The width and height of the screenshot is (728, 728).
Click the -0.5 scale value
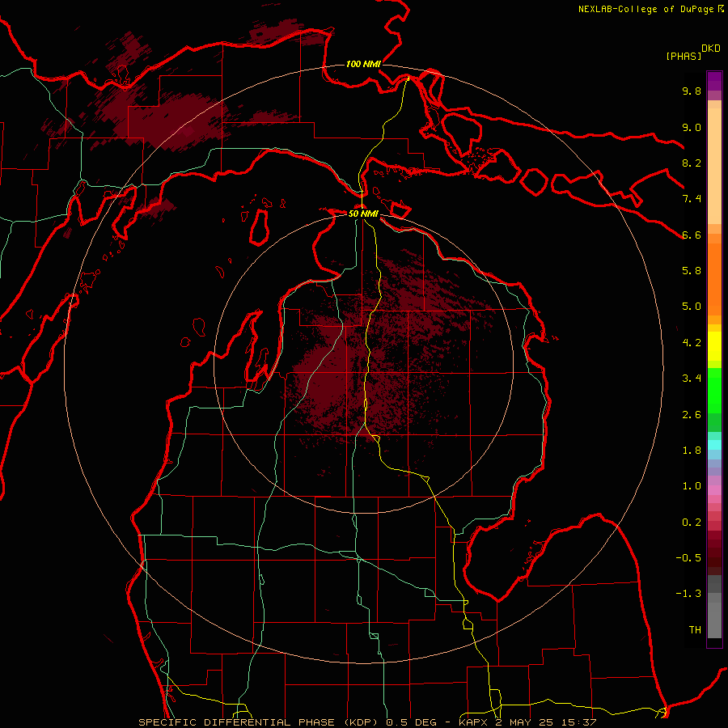tap(688, 558)
